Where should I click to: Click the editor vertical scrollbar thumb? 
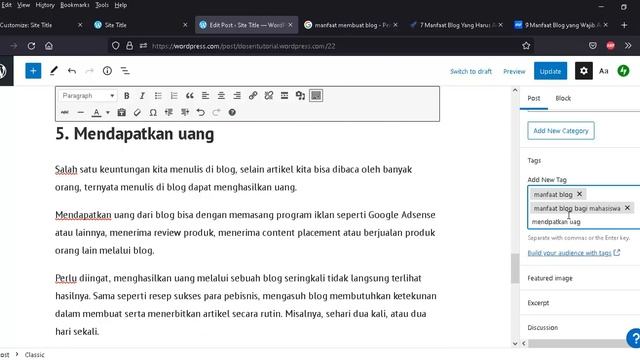[x=515, y=268]
